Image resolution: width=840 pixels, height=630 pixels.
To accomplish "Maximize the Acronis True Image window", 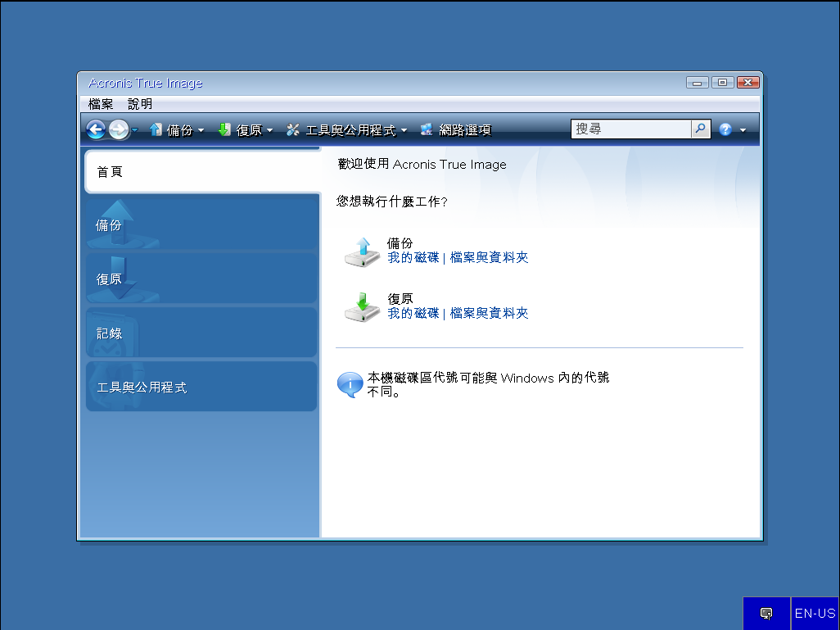I will click(x=722, y=83).
